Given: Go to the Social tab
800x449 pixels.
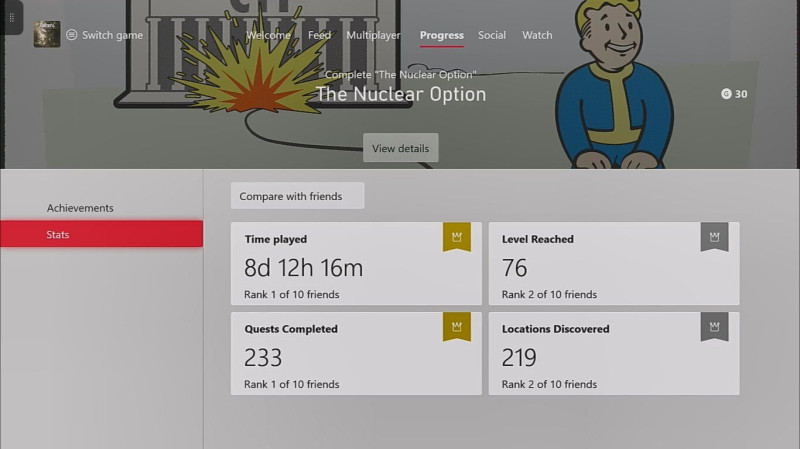Looking at the screenshot, I should pyautogui.click(x=492, y=35).
